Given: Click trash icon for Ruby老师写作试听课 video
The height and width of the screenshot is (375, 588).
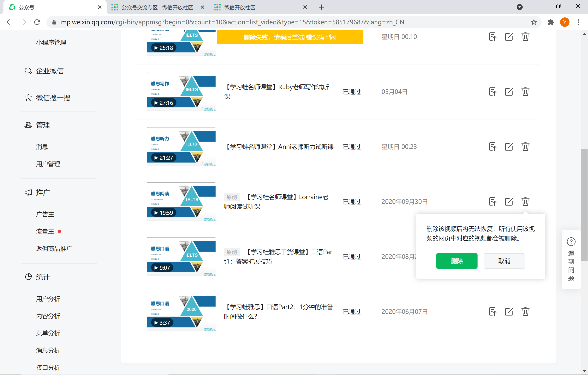Looking at the screenshot, I should tap(525, 92).
